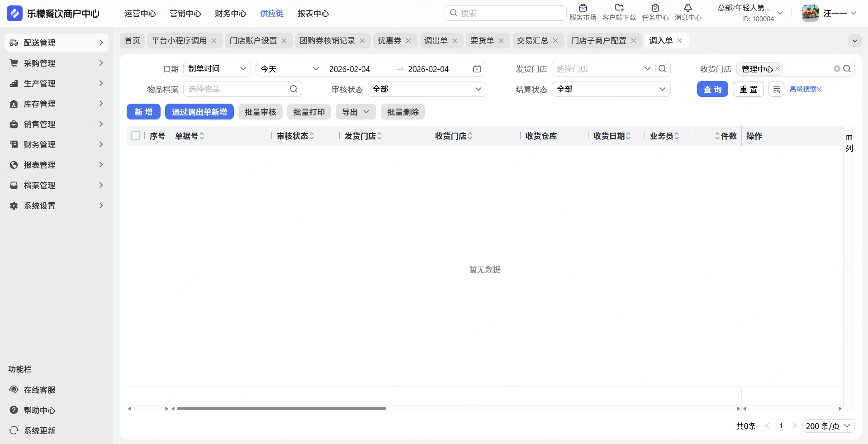868x444 pixels.
Task: Click the horizontal table scrollbar
Action: pyautogui.click(x=281, y=408)
